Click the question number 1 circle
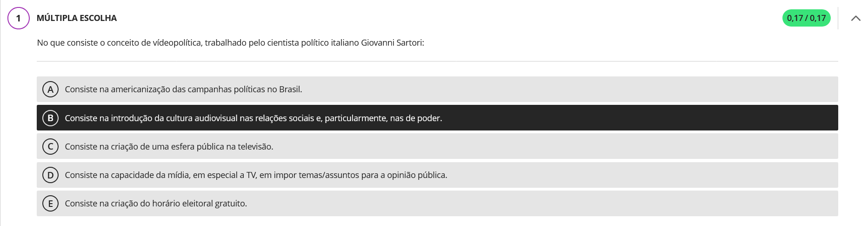868x226 pixels. tap(19, 18)
